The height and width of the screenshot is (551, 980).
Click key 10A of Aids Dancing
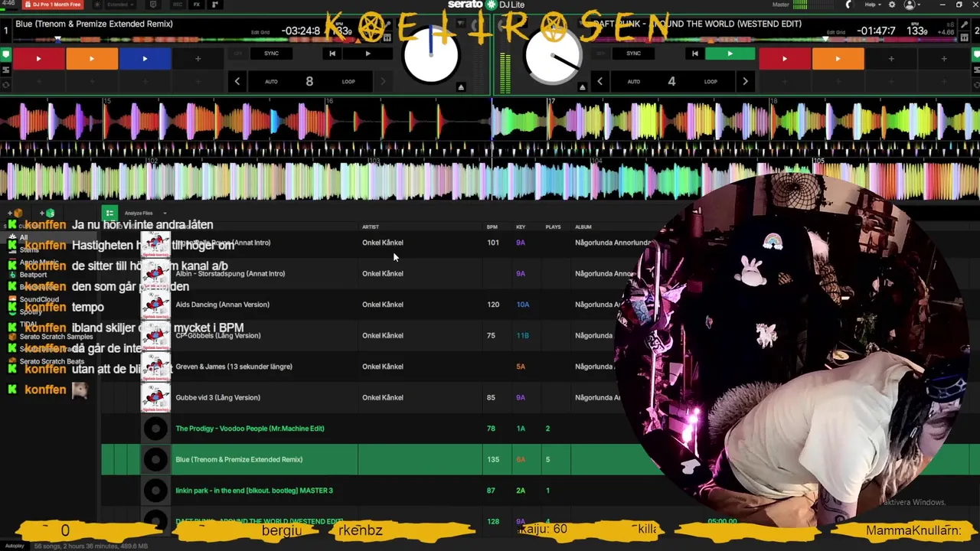point(522,305)
